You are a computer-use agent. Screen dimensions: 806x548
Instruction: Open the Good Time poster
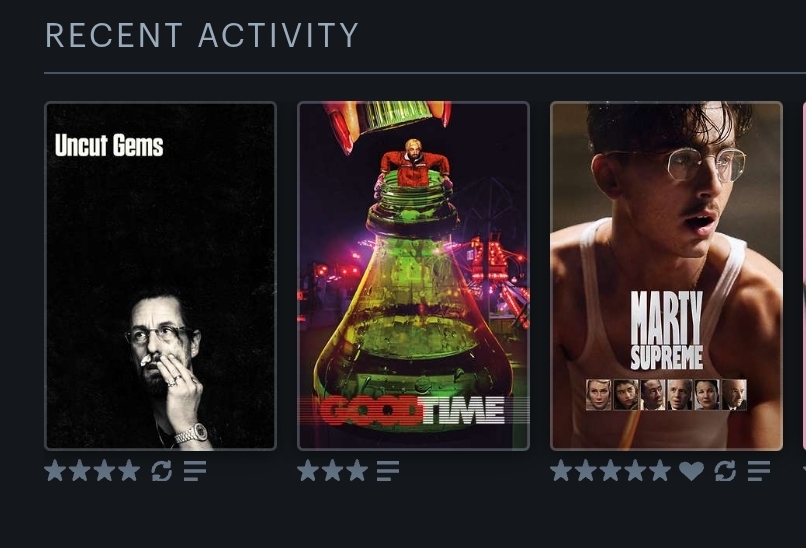point(413,276)
